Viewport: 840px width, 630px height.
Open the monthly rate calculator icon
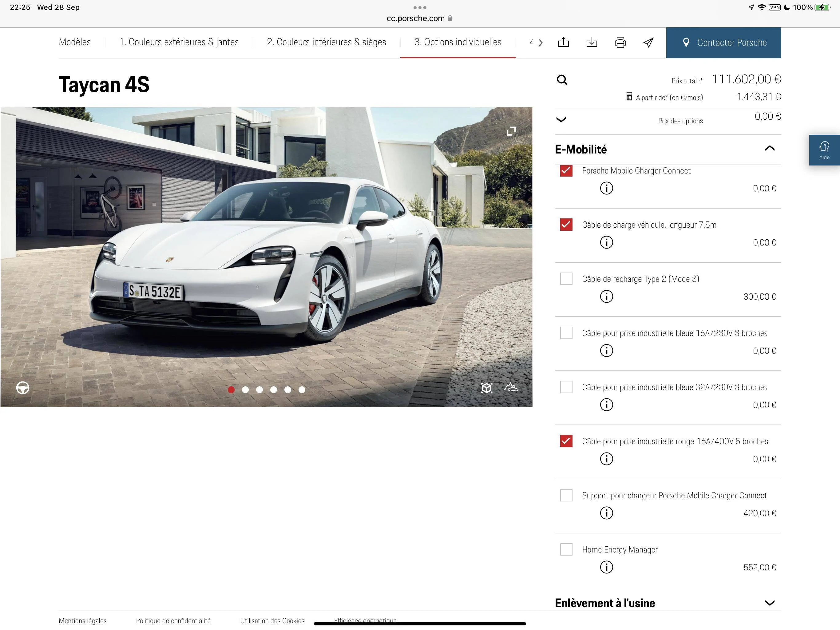click(629, 97)
